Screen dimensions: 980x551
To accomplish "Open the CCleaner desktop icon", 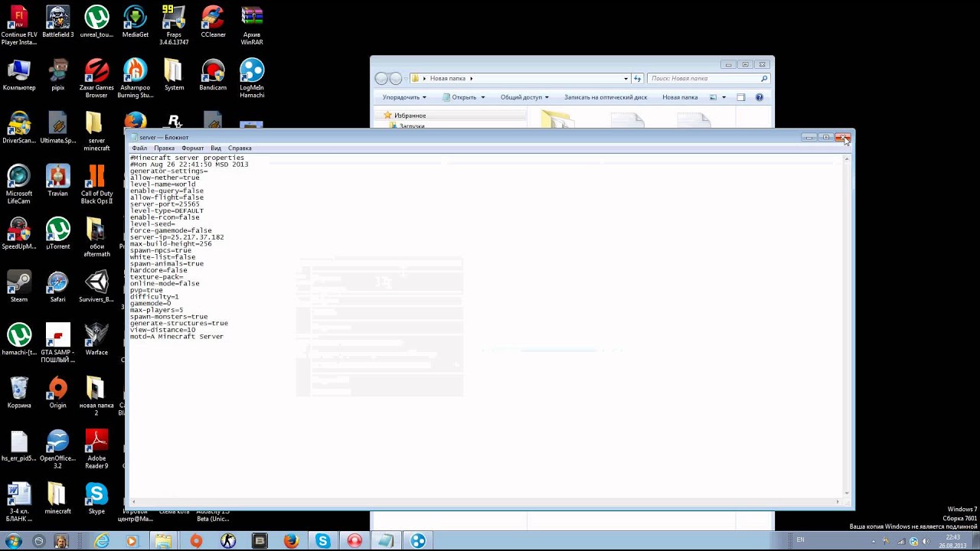I will [213, 22].
